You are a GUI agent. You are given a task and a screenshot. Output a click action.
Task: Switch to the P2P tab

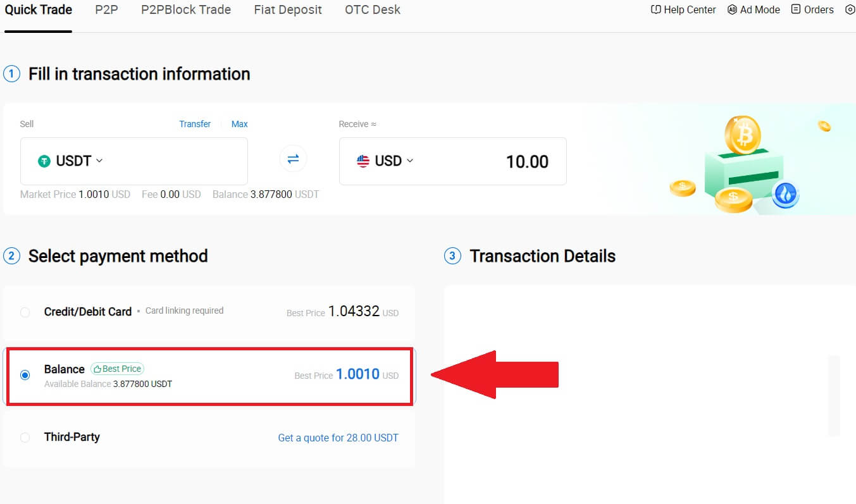pyautogui.click(x=106, y=9)
